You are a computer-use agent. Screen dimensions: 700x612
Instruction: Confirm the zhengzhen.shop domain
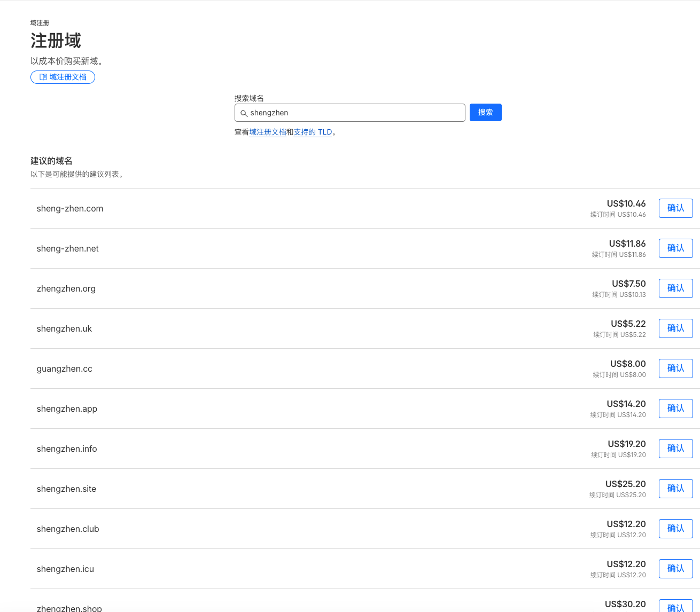click(x=675, y=607)
